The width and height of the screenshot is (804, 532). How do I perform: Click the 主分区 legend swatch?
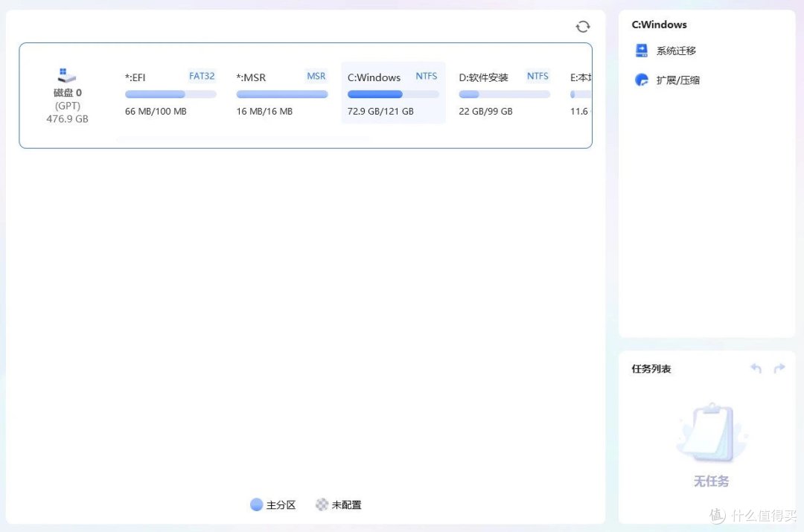click(x=256, y=504)
